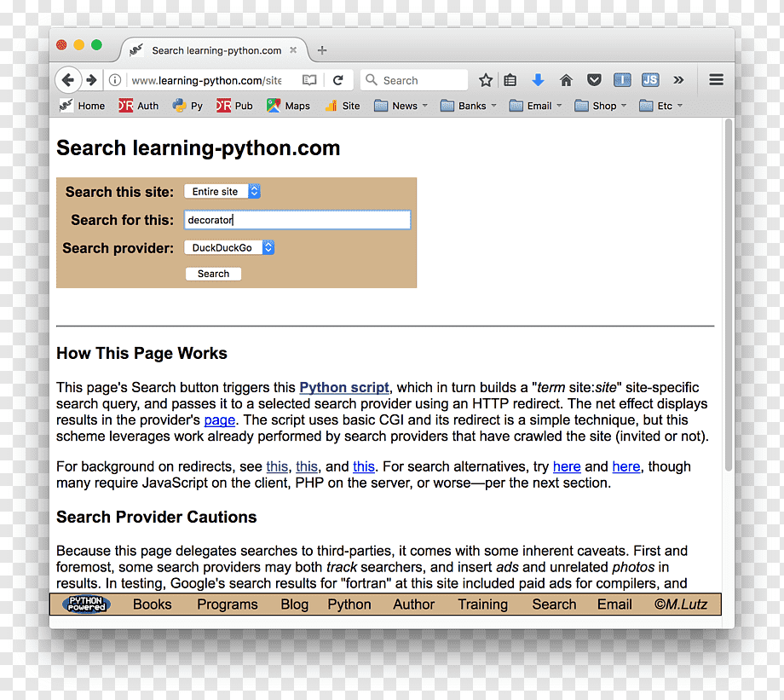Image resolution: width=784 pixels, height=700 pixels.
Task: Open a new tab with plus icon
Action: click(322, 50)
